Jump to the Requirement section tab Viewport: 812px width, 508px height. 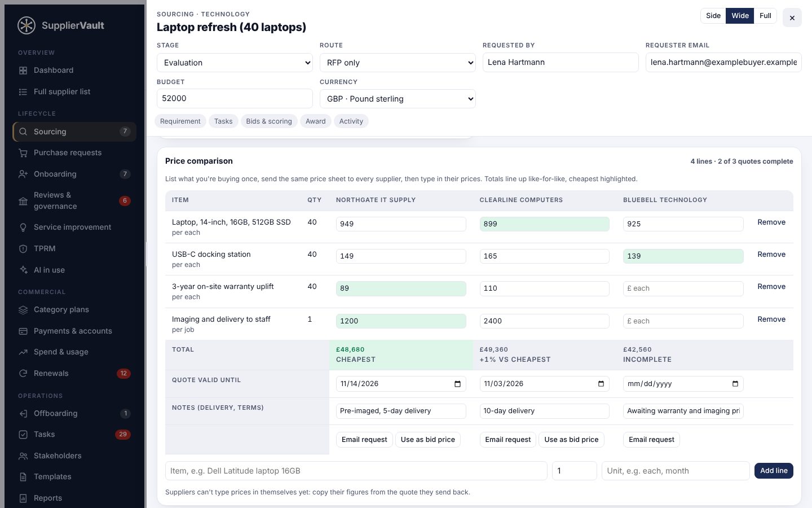180,121
